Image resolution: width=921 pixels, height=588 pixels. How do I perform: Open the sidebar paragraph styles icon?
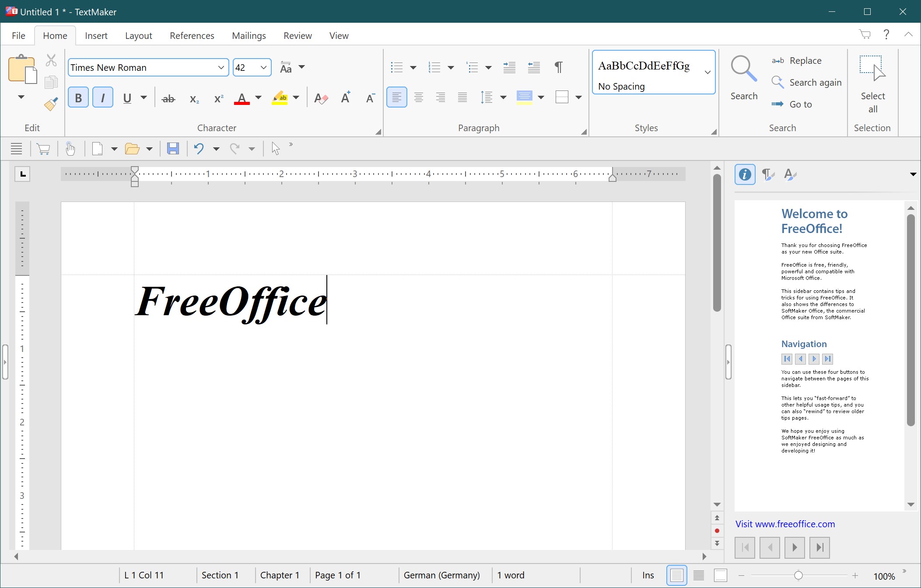coord(768,174)
